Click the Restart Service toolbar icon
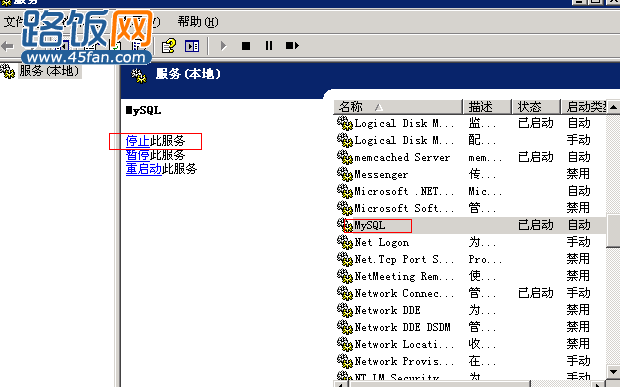The height and width of the screenshot is (387, 620). (x=292, y=46)
